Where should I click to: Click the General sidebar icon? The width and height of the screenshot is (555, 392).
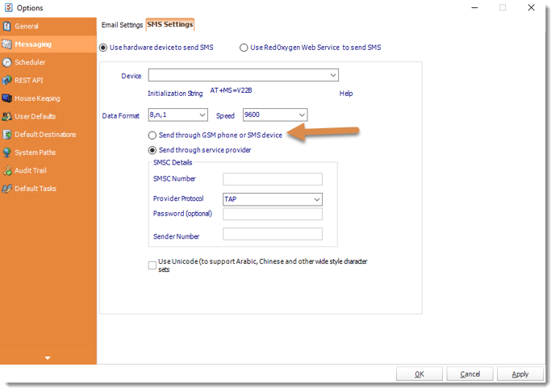pyautogui.click(x=6, y=26)
